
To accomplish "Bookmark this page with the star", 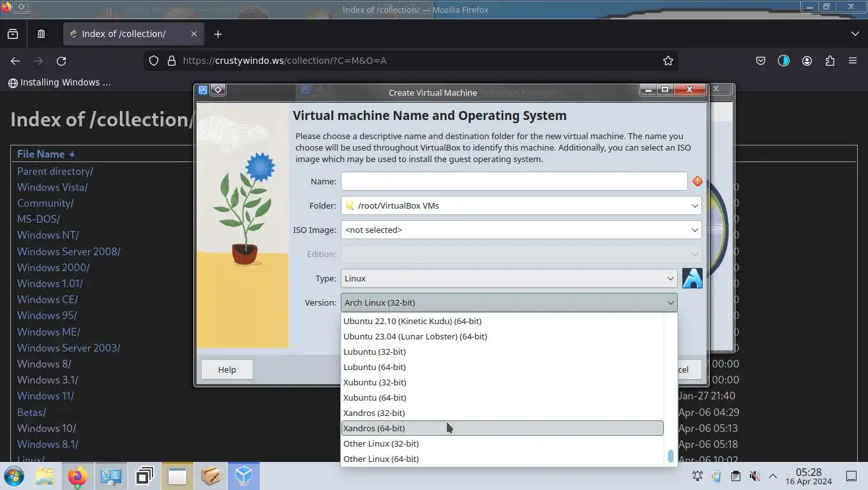I will click(x=668, y=61).
